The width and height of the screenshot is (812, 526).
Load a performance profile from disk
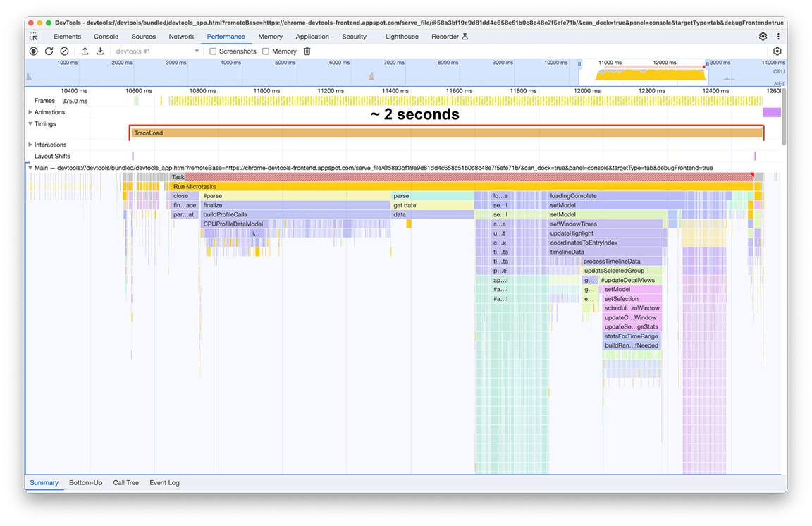tap(84, 51)
